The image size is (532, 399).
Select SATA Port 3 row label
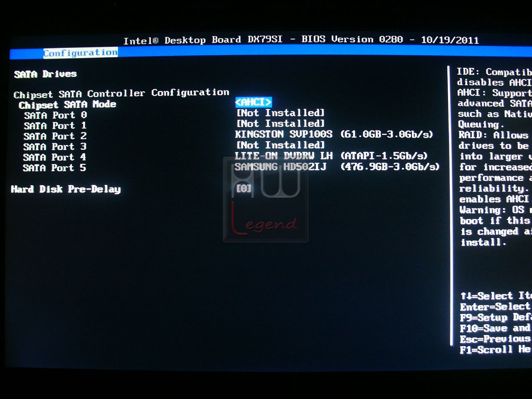[55, 147]
